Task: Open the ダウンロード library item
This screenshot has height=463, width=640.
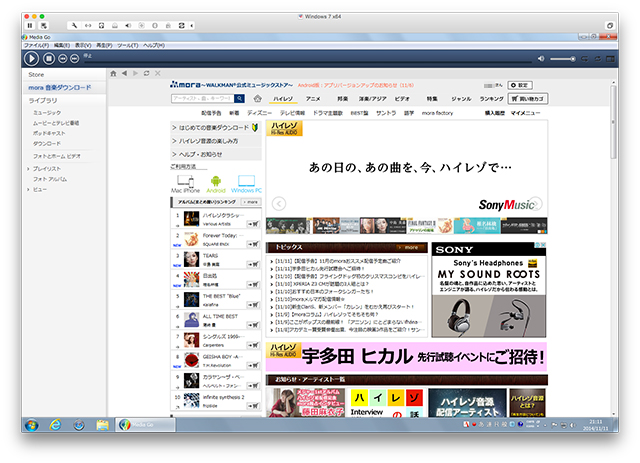Action: coord(47,144)
